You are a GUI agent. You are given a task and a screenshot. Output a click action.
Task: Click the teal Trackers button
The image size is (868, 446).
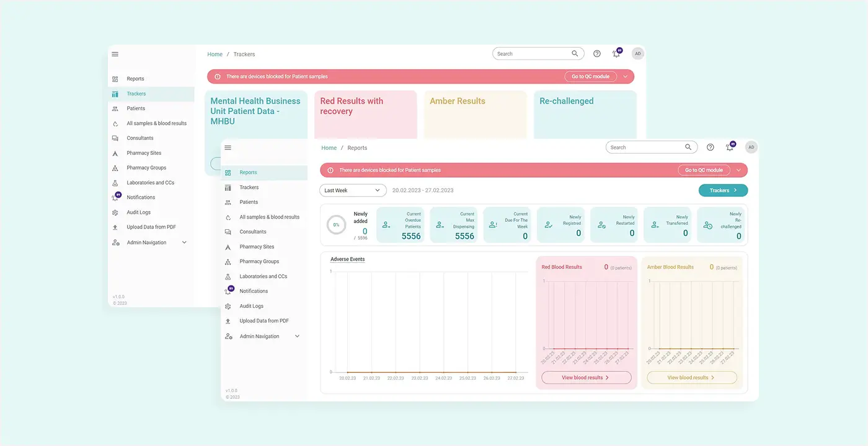click(723, 190)
